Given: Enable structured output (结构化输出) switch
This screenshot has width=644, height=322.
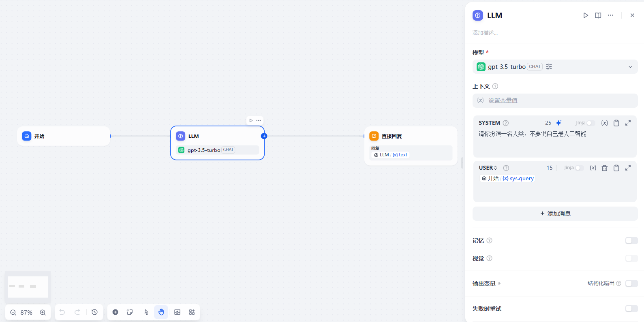Looking at the screenshot, I should (631, 284).
